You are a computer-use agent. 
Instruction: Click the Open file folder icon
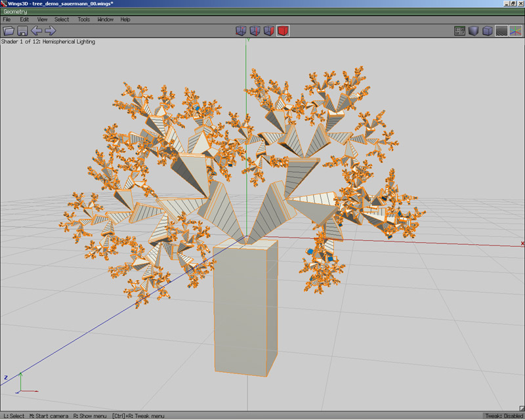point(9,31)
